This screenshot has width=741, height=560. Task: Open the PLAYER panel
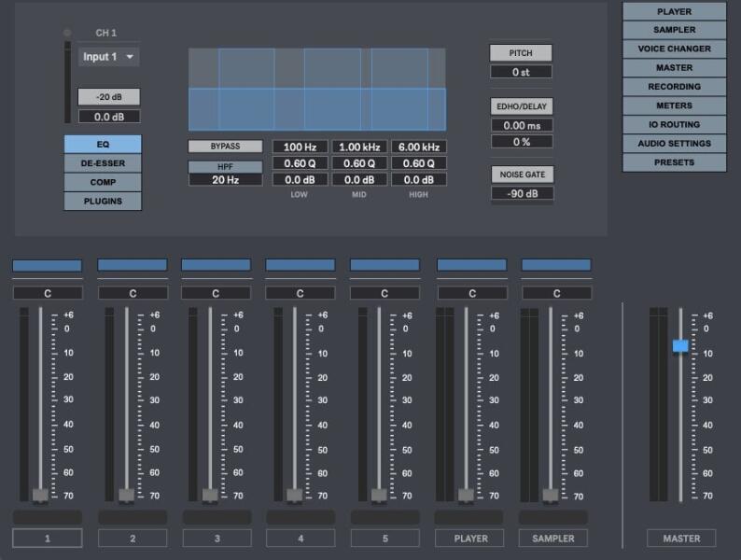(x=675, y=11)
